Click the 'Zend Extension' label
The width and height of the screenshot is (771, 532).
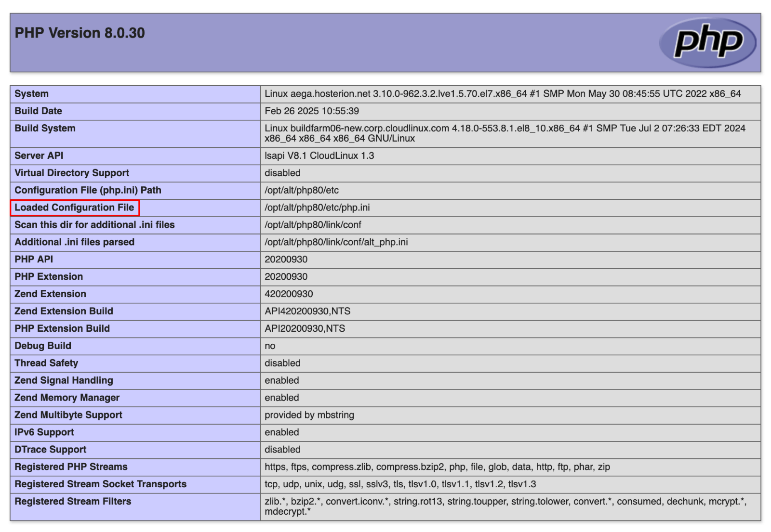click(51, 294)
